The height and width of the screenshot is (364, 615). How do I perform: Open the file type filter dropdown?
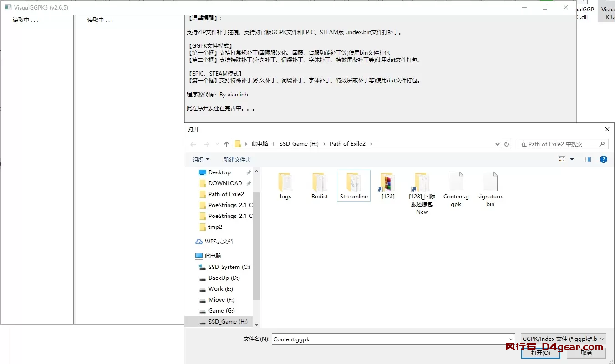click(563, 339)
